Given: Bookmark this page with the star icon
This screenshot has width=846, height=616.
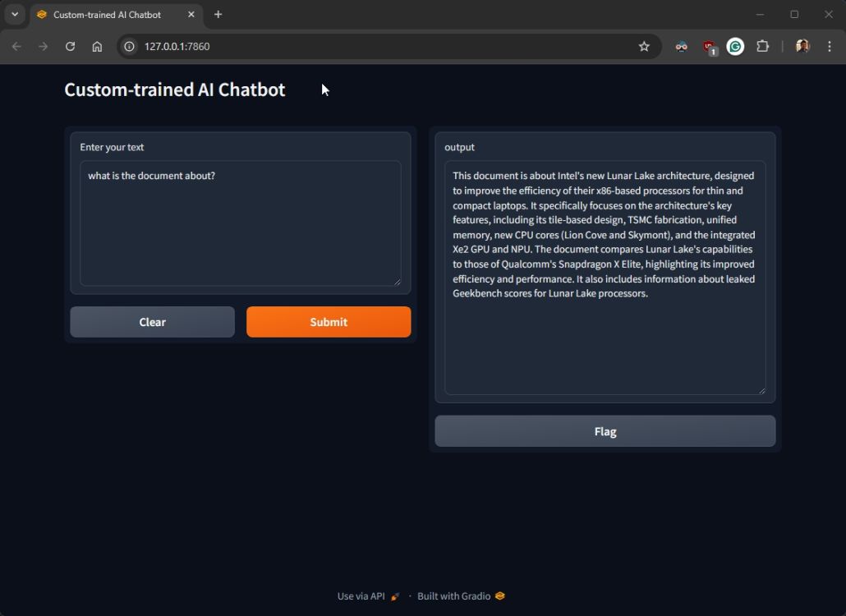Looking at the screenshot, I should click(x=645, y=47).
